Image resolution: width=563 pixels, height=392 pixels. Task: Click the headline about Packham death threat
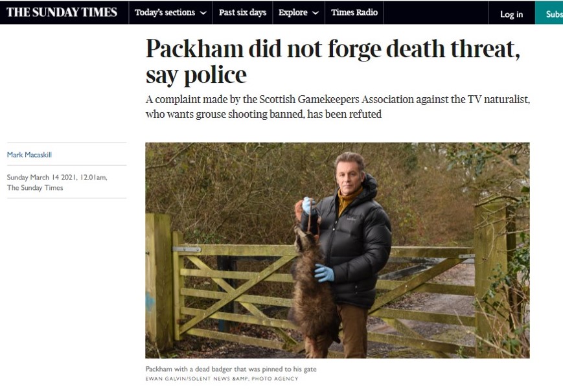pos(333,61)
